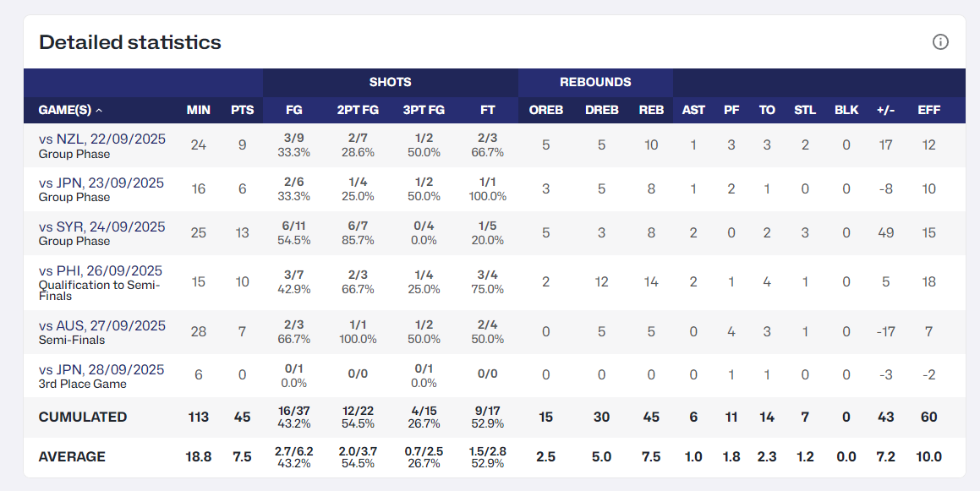The image size is (980, 491).
Task: Sort by the AST column header
Action: point(693,110)
